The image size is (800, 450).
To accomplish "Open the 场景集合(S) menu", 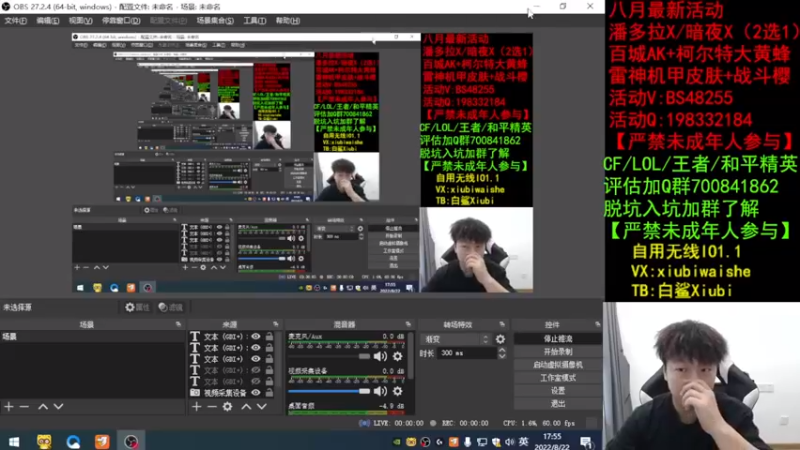I will tap(215, 21).
